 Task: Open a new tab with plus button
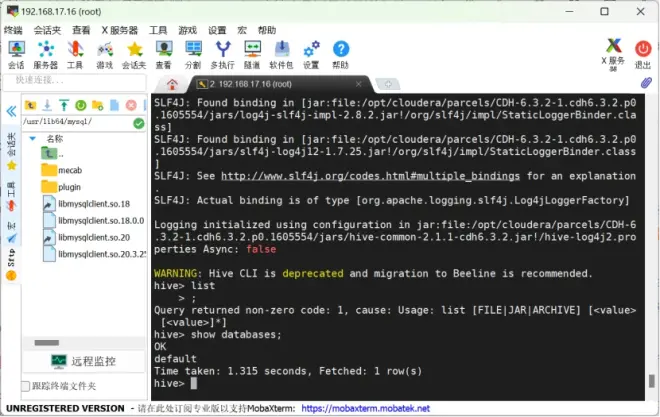tap(388, 84)
